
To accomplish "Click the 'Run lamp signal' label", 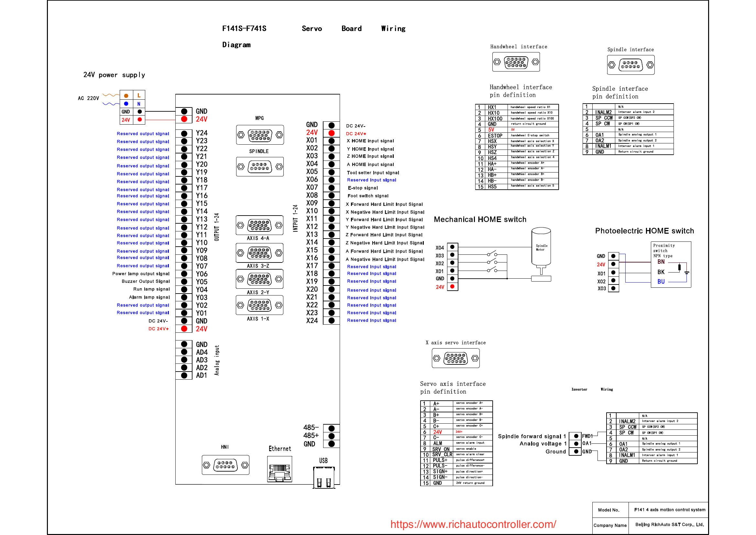I will [x=152, y=289].
